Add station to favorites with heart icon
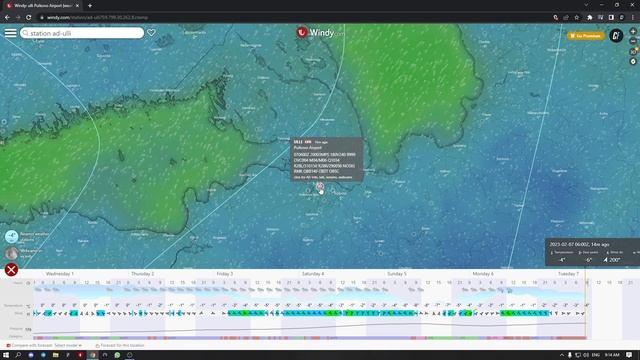 click(x=151, y=33)
